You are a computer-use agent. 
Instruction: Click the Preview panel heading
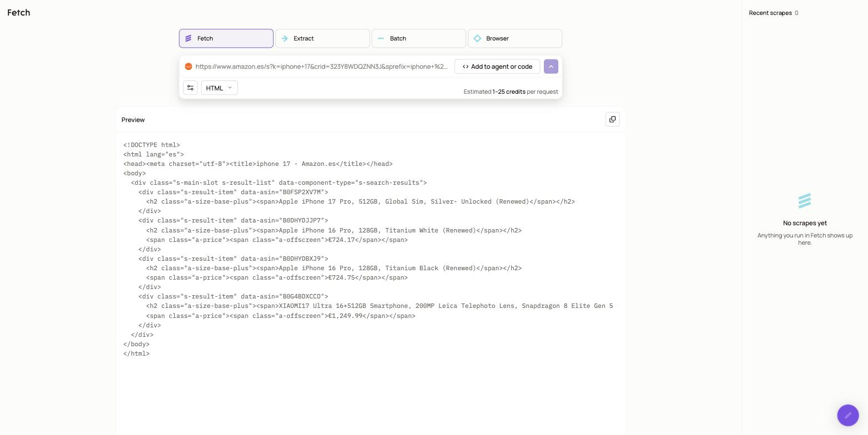point(133,120)
